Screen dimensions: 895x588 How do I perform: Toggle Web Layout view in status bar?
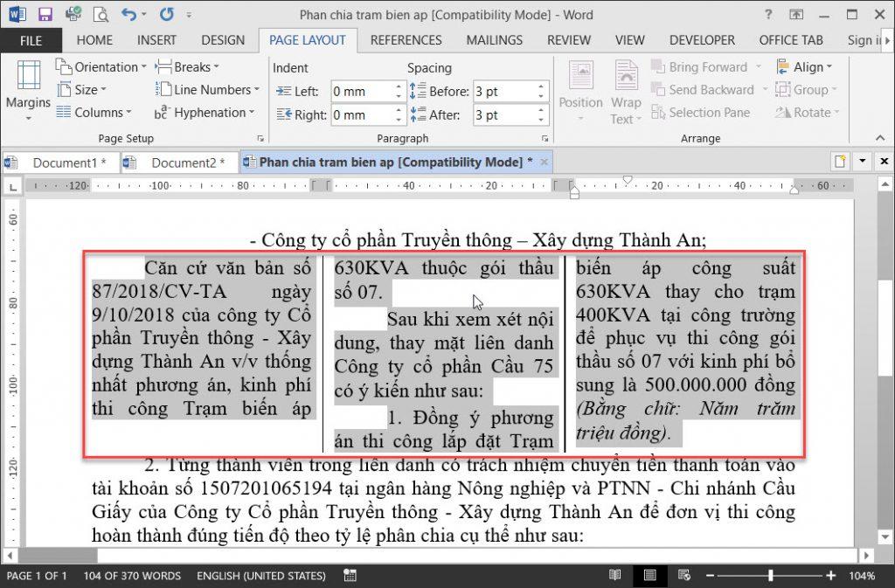tap(684, 576)
